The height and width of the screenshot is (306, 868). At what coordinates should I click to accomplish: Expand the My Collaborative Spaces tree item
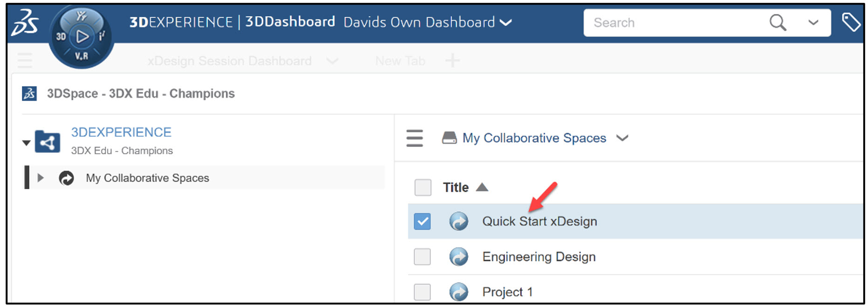(x=41, y=177)
